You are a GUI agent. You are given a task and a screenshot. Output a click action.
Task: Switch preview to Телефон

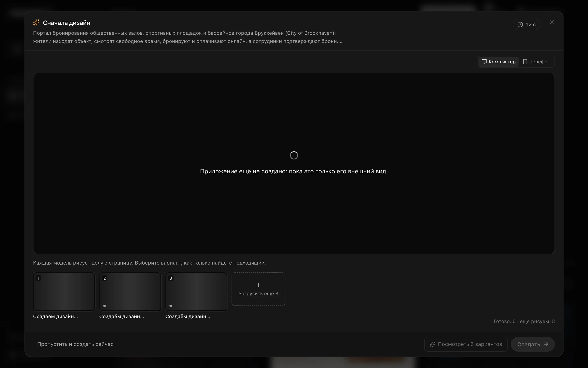click(x=537, y=62)
